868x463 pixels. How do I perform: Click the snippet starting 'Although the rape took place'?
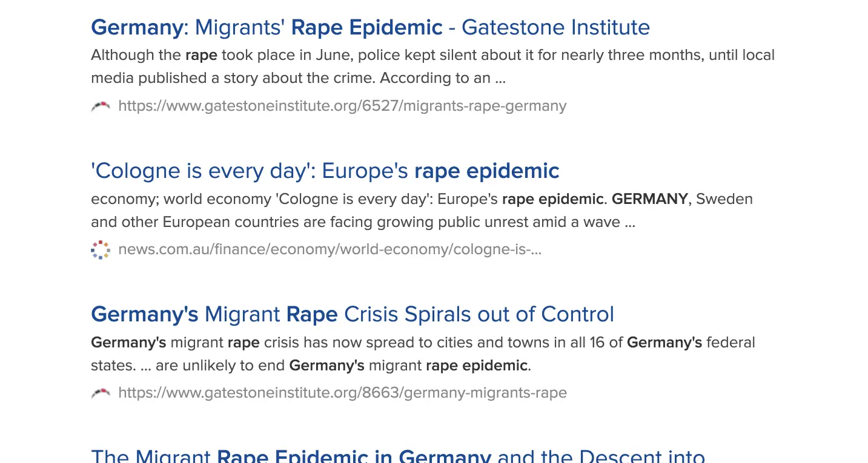pyautogui.click(x=432, y=55)
